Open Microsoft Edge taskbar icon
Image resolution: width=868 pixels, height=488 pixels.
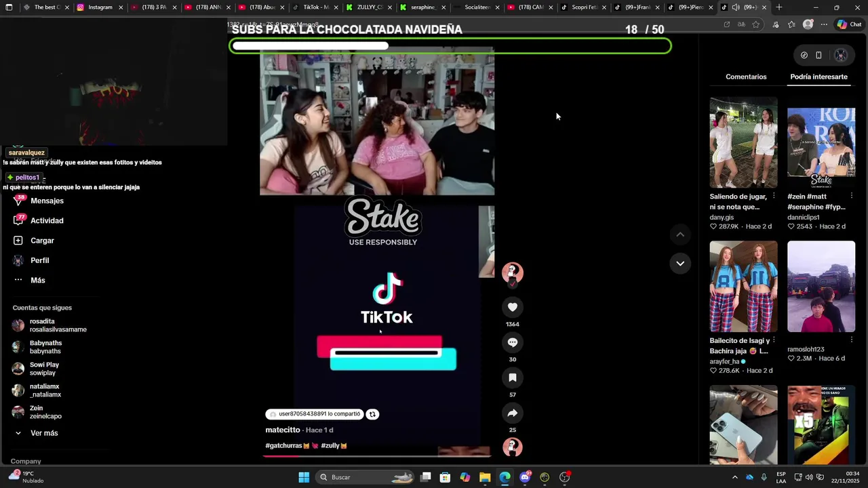pos(505,477)
